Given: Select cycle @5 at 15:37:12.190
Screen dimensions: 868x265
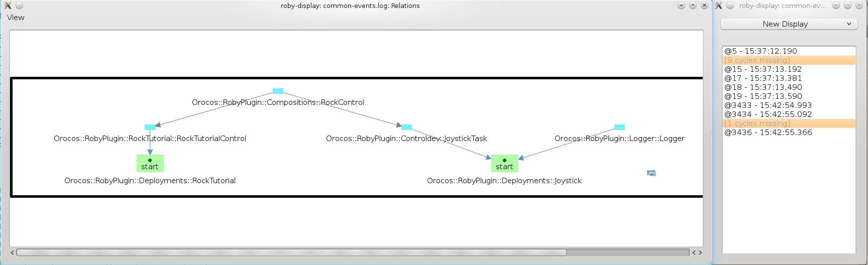Looking at the screenshot, I should pyautogui.click(x=761, y=51).
